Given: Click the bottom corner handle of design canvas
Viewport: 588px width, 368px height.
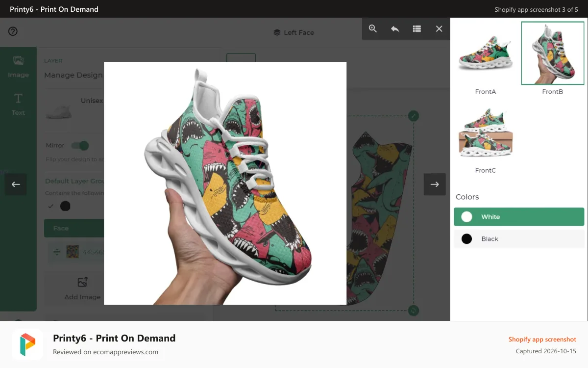Looking at the screenshot, I should 414,310.
